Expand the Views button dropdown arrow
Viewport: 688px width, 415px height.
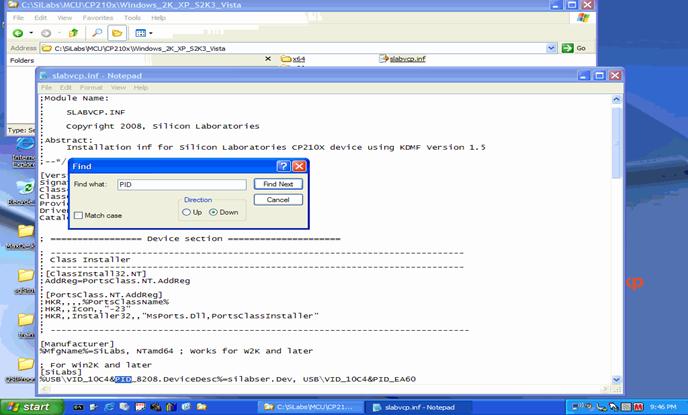click(151, 33)
